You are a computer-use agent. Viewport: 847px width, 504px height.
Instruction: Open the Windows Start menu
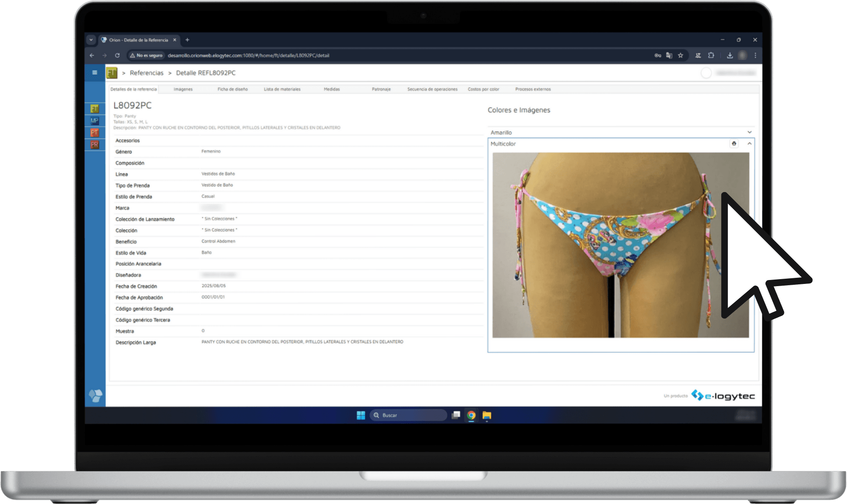coord(361,415)
